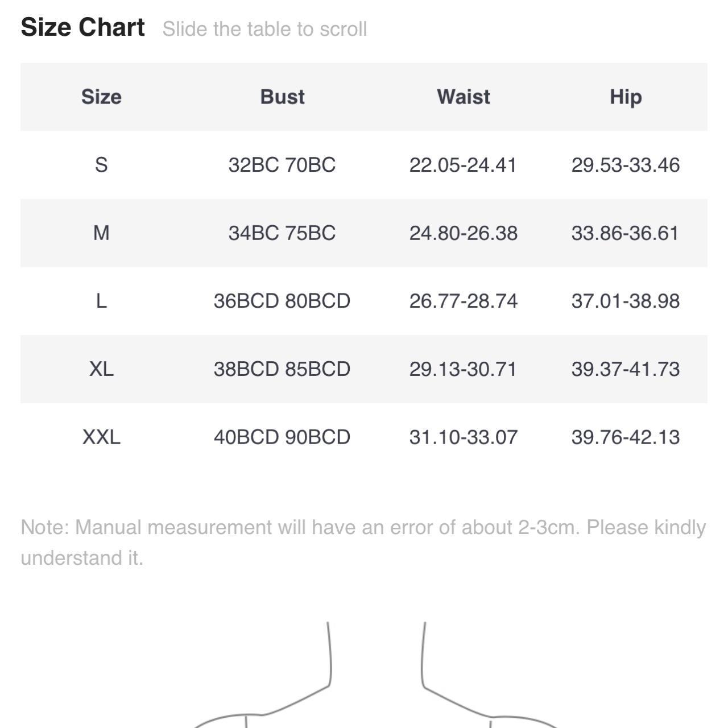Select the Hip column header
The height and width of the screenshot is (728, 728).
(626, 97)
